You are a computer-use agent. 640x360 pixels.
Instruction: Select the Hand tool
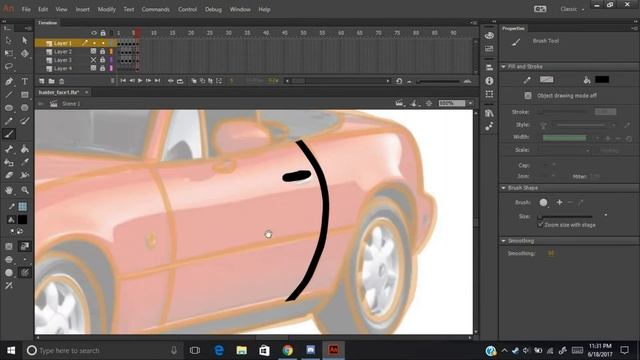(9, 190)
